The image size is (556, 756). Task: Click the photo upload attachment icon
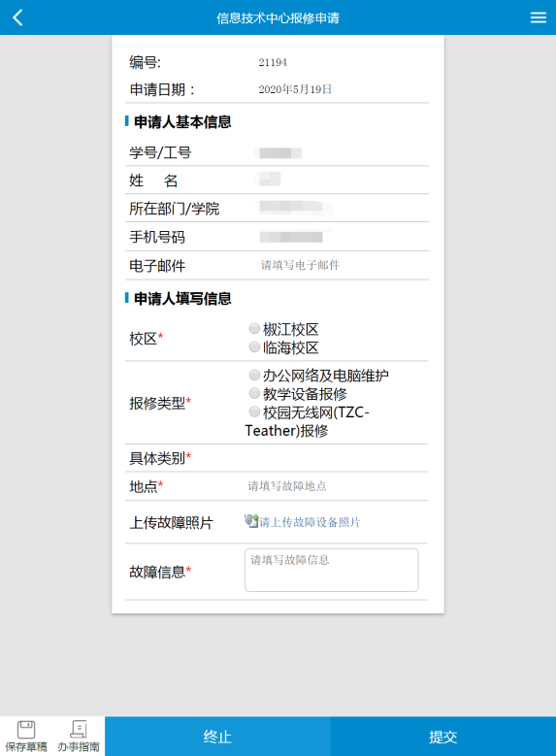pyautogui.click(x=251, y=521)
